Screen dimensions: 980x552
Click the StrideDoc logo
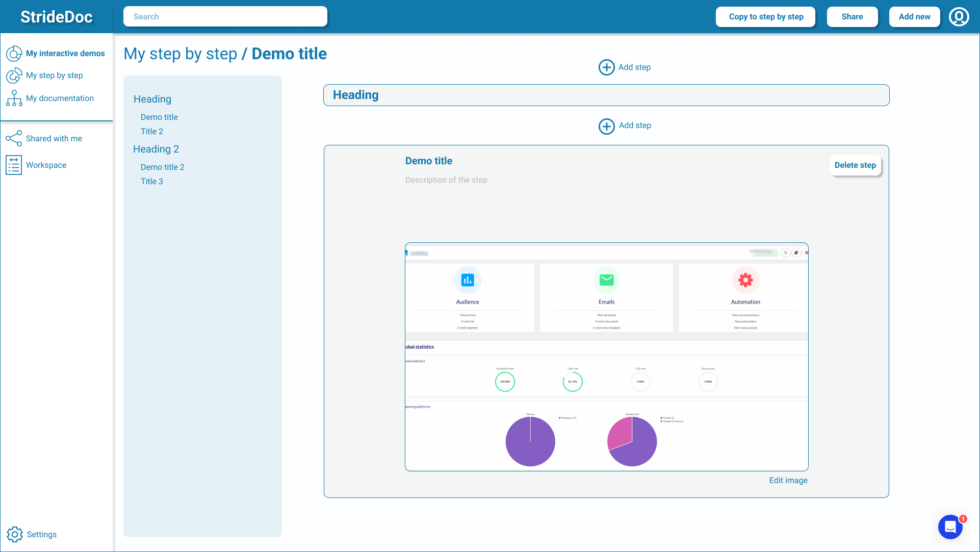pos(56,17)
